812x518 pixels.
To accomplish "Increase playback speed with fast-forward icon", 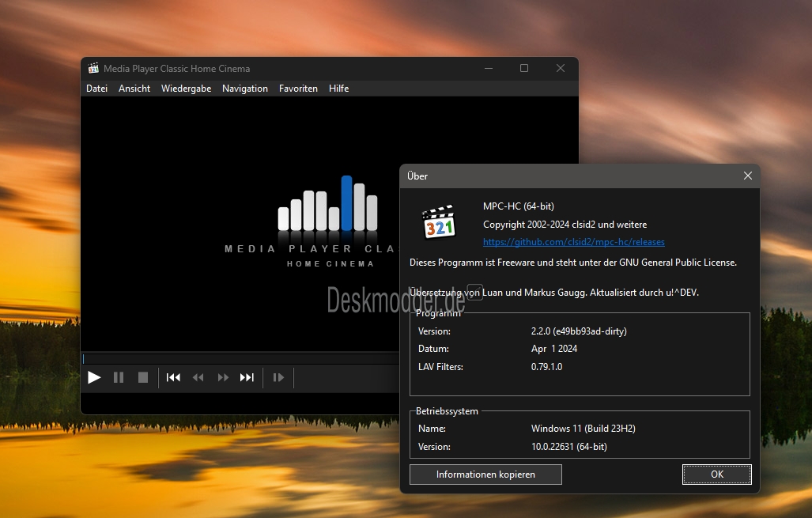I will (223, 377).
